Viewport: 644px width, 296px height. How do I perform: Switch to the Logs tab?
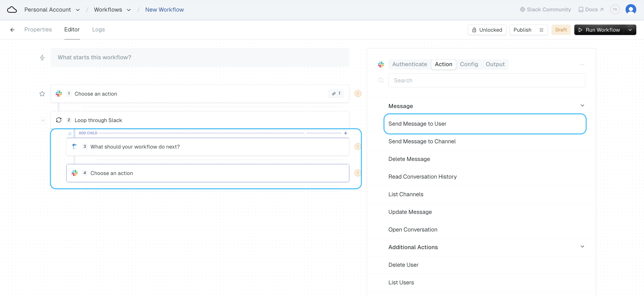pos(98,29)
